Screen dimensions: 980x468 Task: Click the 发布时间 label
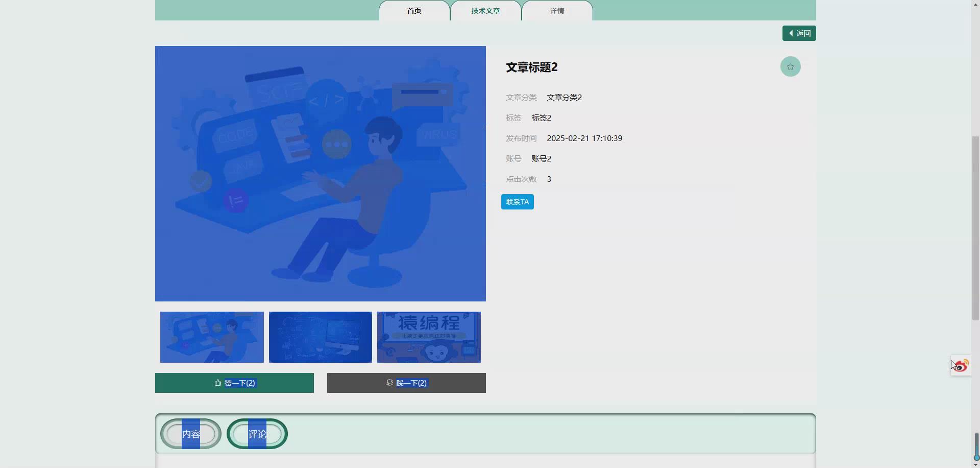coord(521,138)
